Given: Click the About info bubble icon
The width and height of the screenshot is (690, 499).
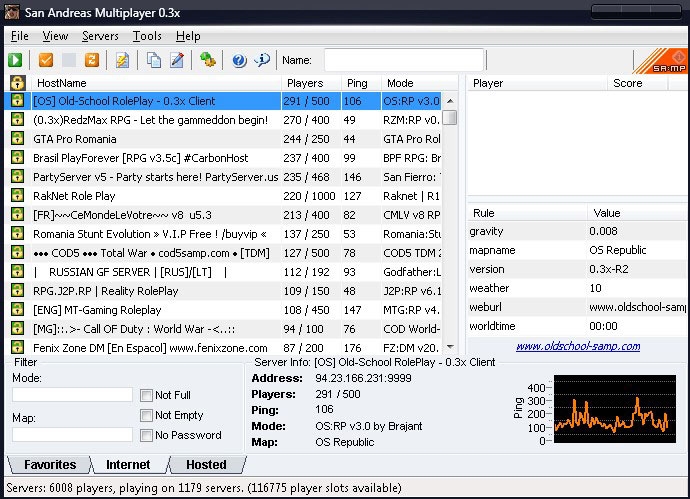Looking at the screenshot, I should [262, 60].
